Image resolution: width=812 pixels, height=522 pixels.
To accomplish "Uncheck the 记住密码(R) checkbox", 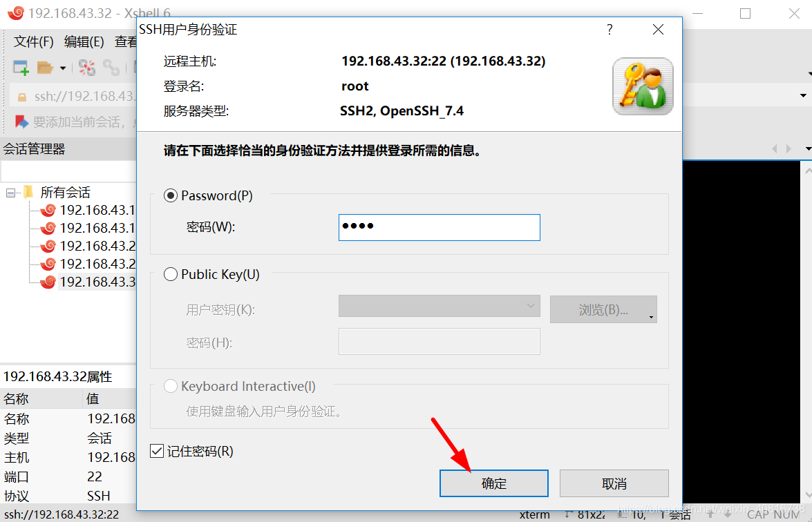I will coord(157,451).
